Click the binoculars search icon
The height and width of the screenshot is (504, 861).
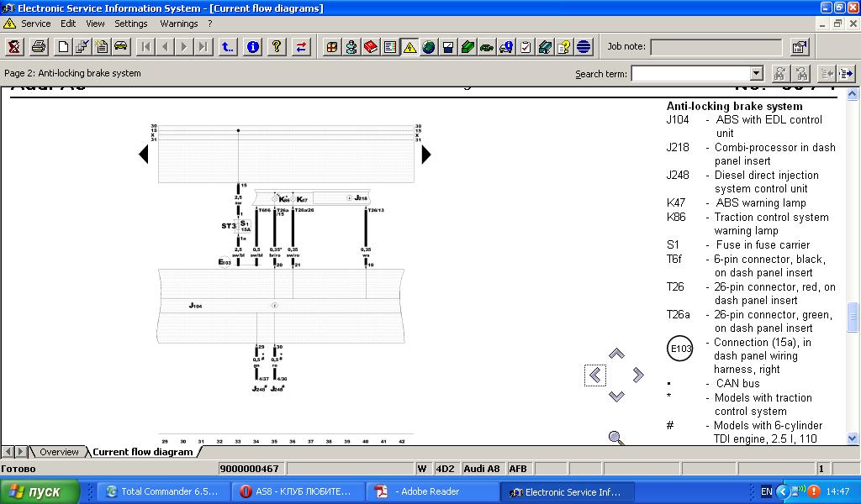pos(779,74)
